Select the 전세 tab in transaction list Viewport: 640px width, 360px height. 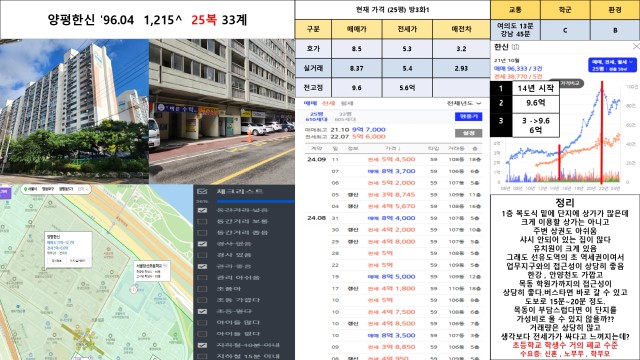click(x=329, y=103)
